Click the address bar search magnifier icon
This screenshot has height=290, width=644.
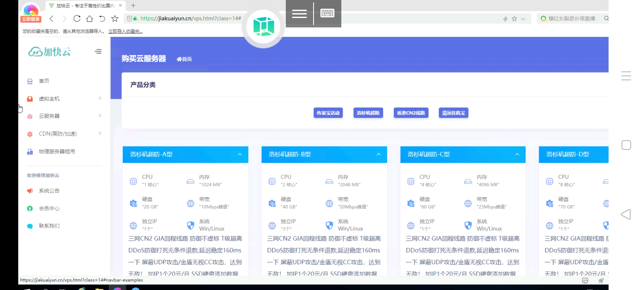point(606,19)
